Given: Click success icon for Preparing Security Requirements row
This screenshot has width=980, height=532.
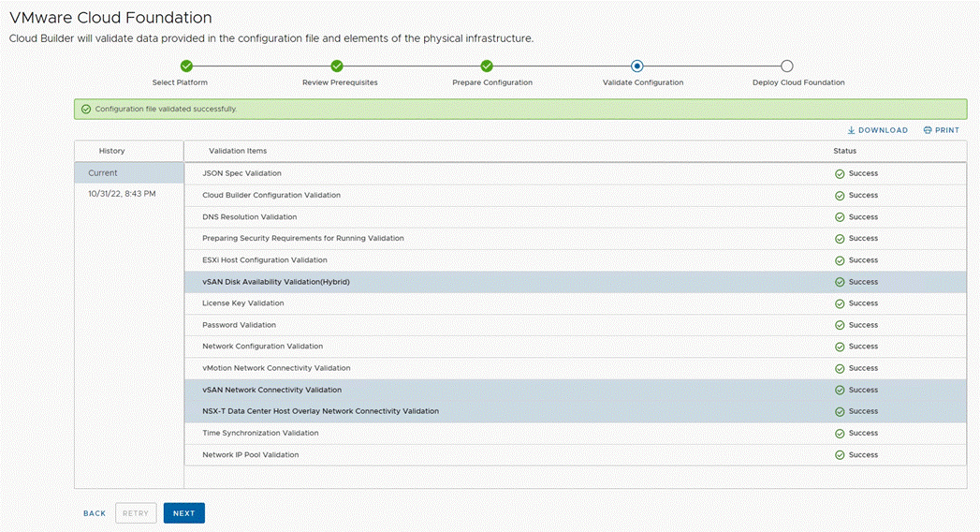Looking at the screenshot, I should pos(840,239).
